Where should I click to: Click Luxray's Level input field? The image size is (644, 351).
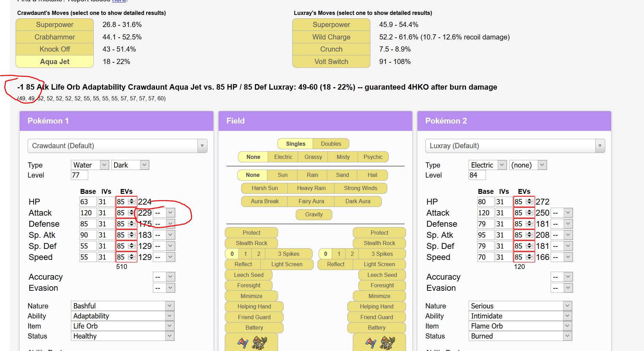[477, 175]
